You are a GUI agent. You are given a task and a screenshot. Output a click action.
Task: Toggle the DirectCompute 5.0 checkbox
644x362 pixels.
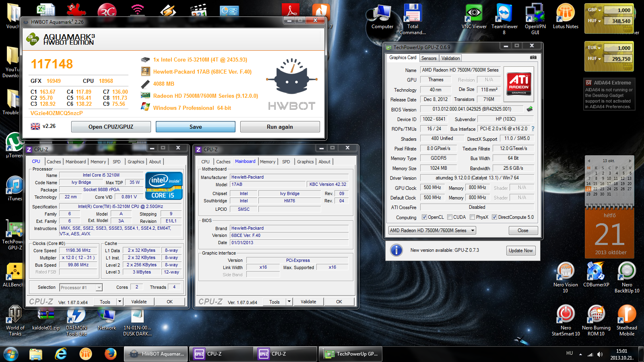coord(494,217)
